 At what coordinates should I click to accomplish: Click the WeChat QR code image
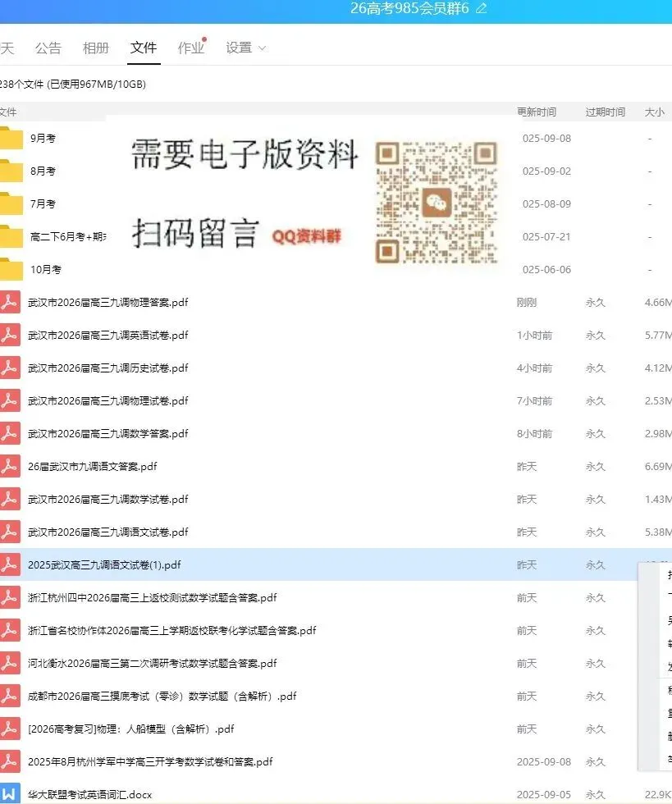point(437,203)
